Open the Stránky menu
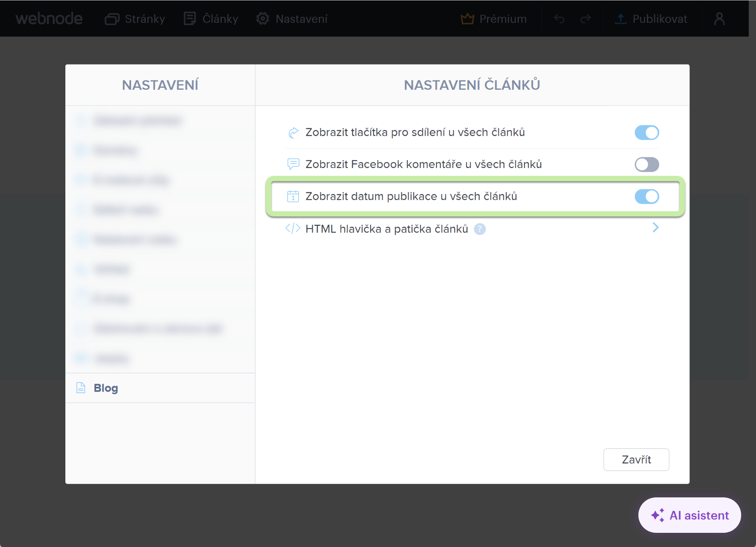The height and width of the screenshot is (547, 756). click(x=135, y=19)
